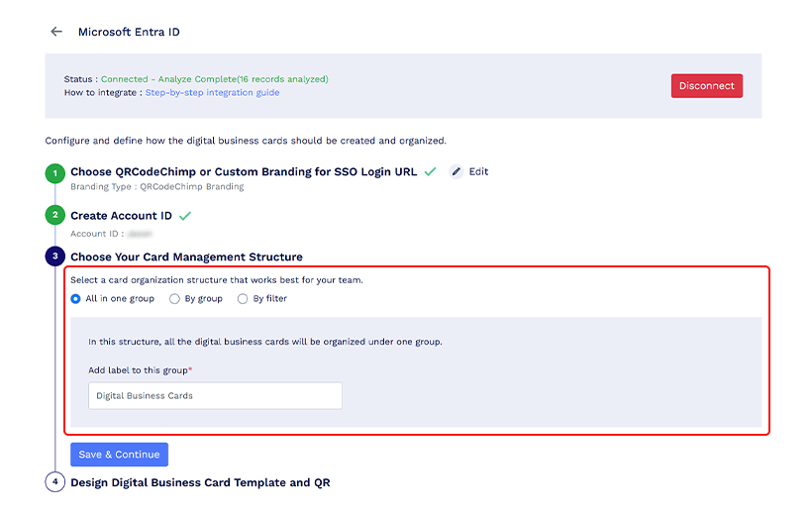Click the Choose QRCodeChimp or Custom Branding heading
Viewport: 812px width, 513px height.
coord(244,172)
